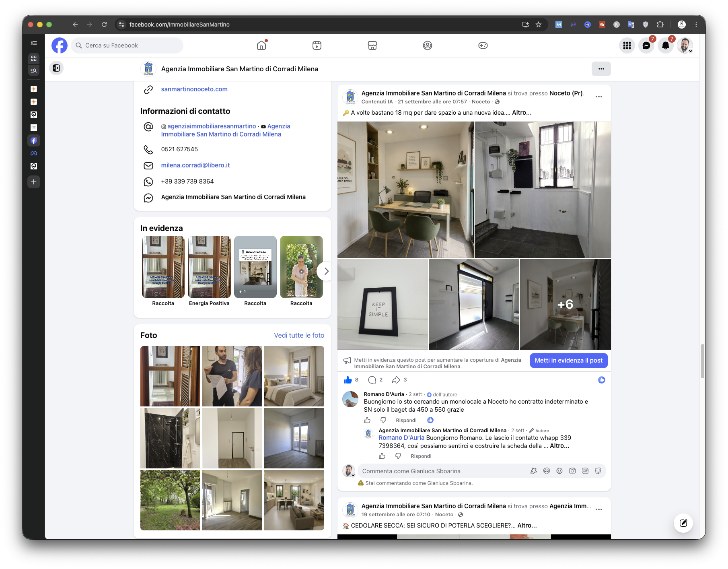Click the Cerca su Facebook search field
Screen dimensions: 728x569
[127, 45]
